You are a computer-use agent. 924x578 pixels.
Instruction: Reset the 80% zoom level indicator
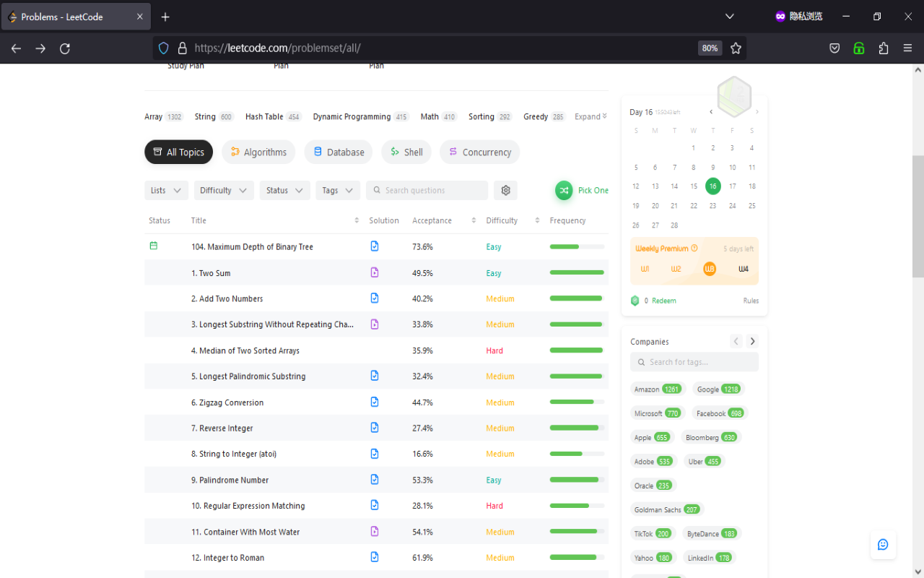coord(710,48)
